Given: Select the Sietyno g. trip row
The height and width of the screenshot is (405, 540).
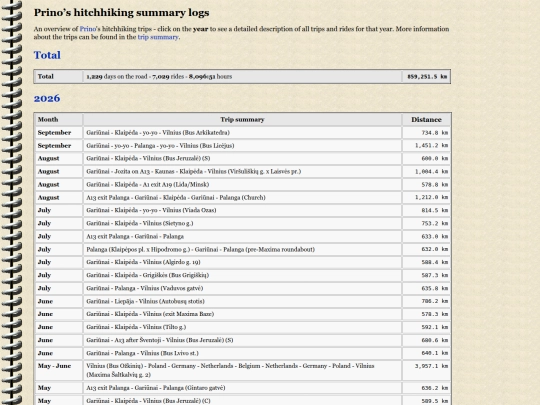Looking at the screenshot, I should point(242,224).
